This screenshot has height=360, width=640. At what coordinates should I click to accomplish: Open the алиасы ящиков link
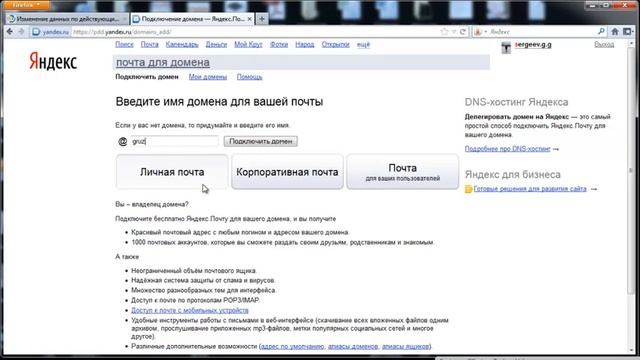coord(405,346)
